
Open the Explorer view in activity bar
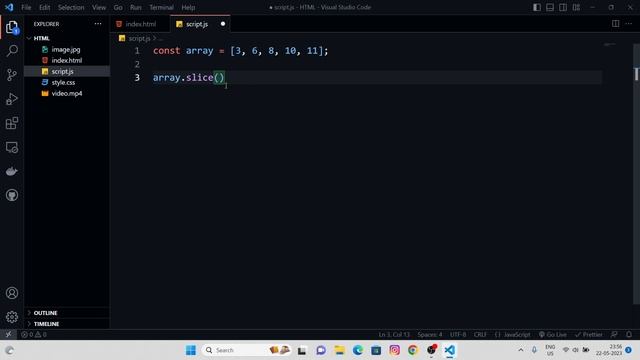[x=12, y=27]
